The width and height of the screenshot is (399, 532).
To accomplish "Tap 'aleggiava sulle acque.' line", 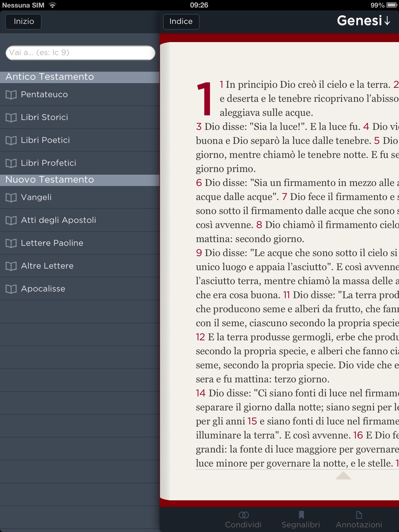I will pos(267,113).
